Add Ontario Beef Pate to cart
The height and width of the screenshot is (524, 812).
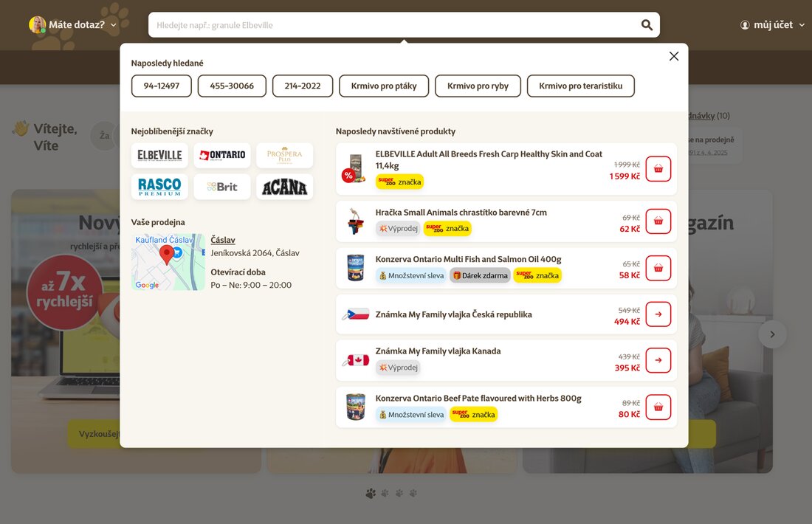coord(658,407)
